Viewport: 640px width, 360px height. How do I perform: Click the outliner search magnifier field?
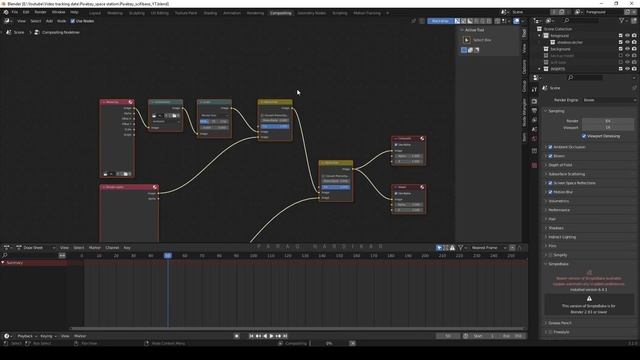coord(581,20)
